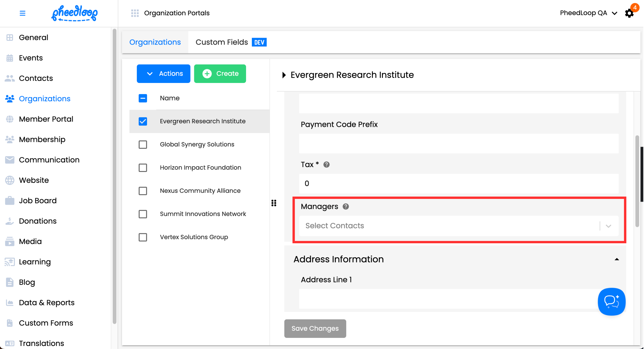Open the Actions dropdown button
This screenshot has height=349, width=644.
(163, 73)
